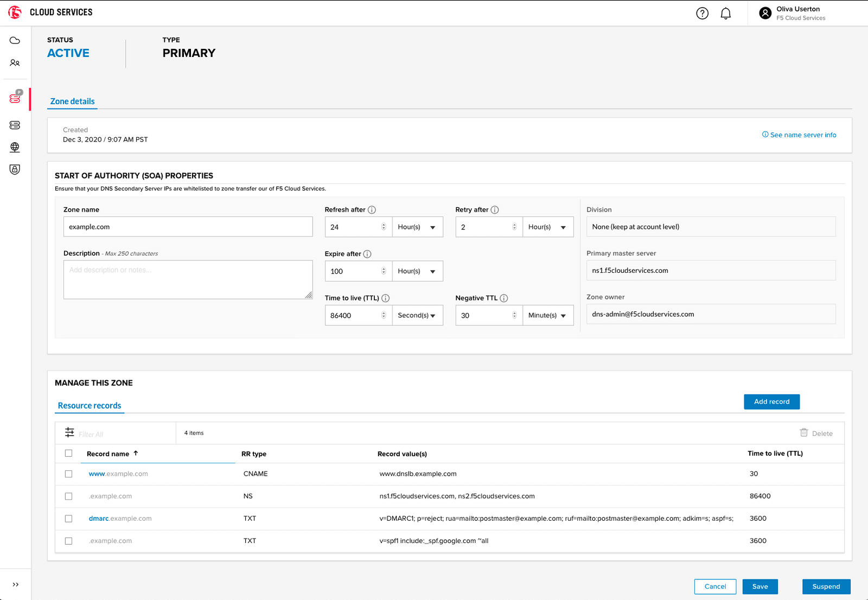This screenshot has height=600, width=868.
Task: Switch to the Zone details tab
Action: pos(72,101)
